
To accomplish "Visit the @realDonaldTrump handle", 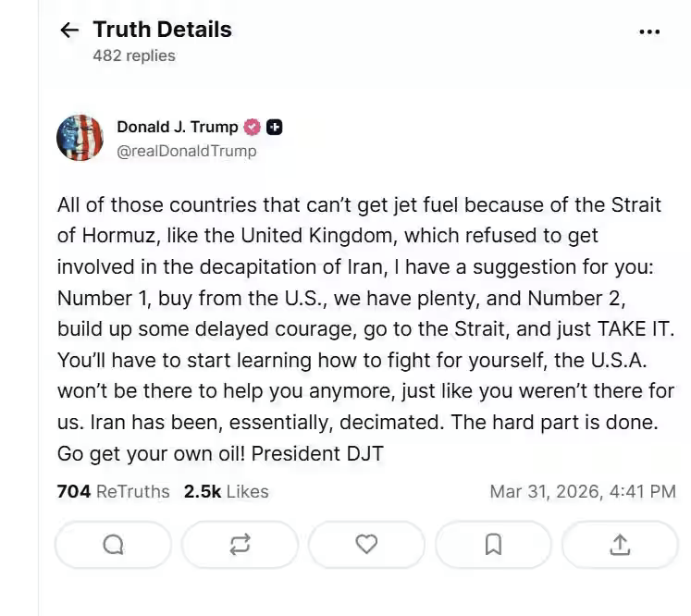I will 186,151.
